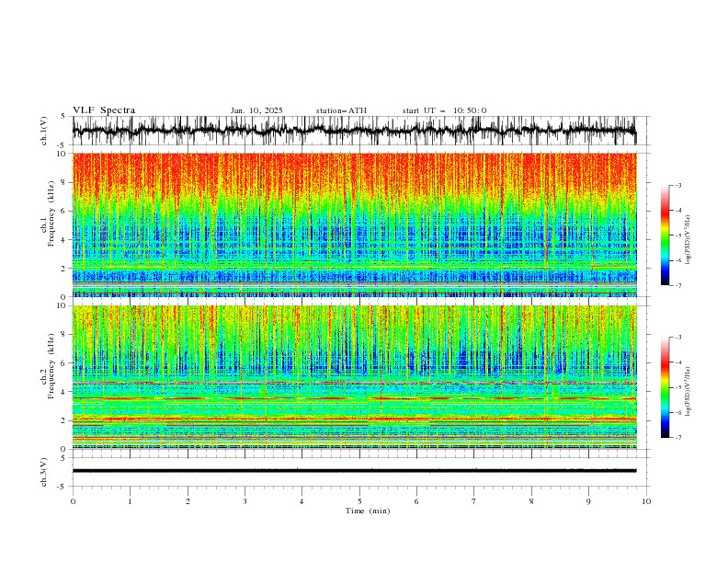Select the "start UT = 10:50:0" text
The height and width of the screenshot is (563, 728).
pyautogui.click(x=444, y=110)
